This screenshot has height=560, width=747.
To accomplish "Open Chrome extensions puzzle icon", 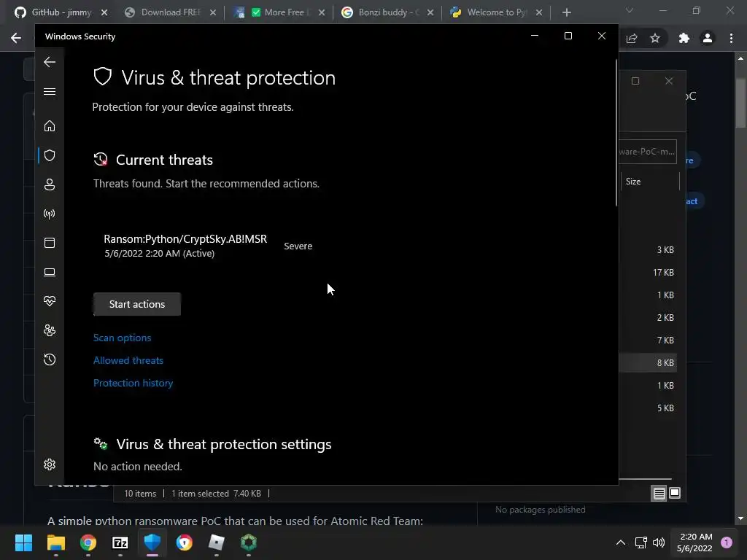I will pos(684,38).
